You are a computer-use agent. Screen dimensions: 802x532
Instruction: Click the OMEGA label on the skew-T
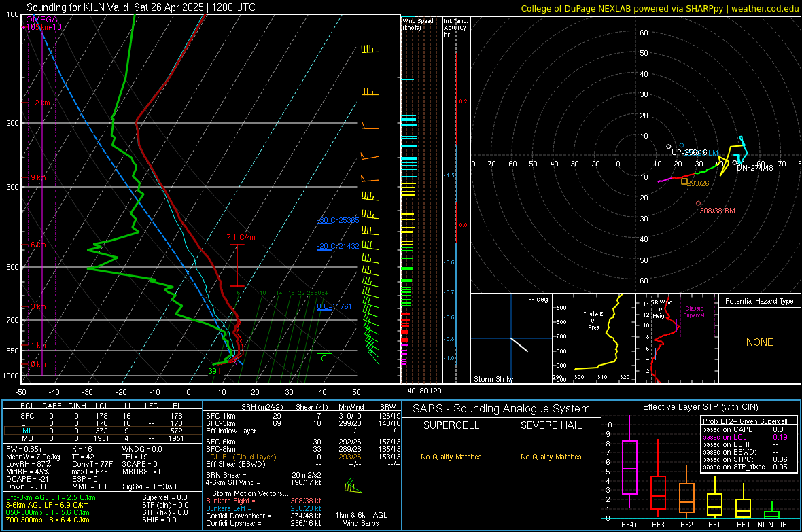tap(42, 20)
